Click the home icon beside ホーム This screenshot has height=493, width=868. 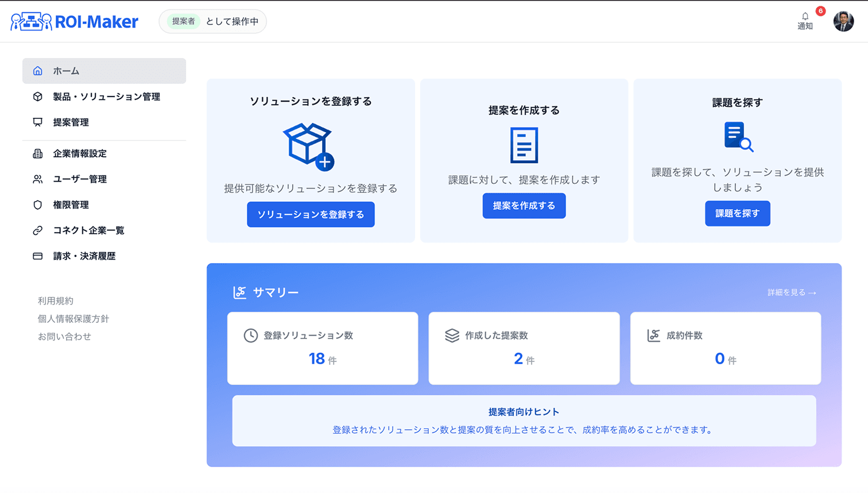click(x=38, y=71)
